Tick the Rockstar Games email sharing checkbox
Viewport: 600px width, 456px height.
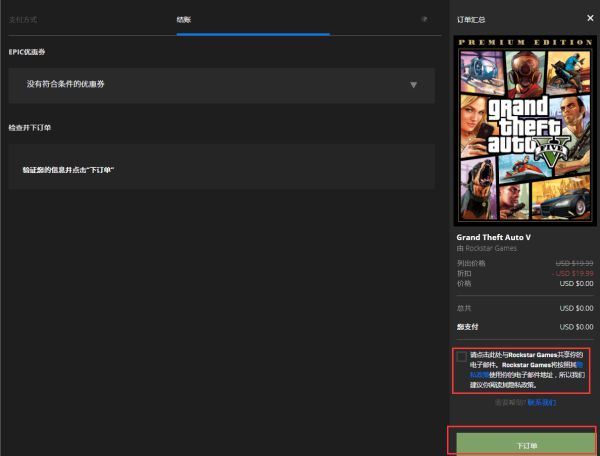click(461, 357)
